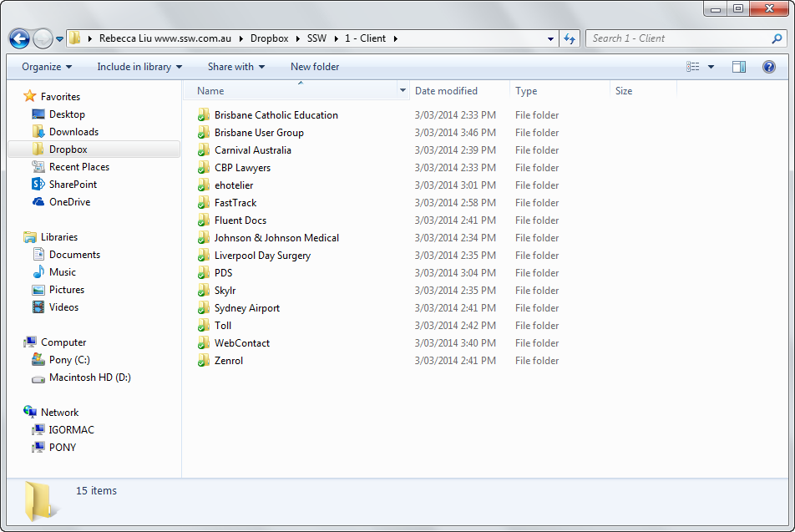
Task: Click the Refresh icon beside address bar
Action: 570,38
